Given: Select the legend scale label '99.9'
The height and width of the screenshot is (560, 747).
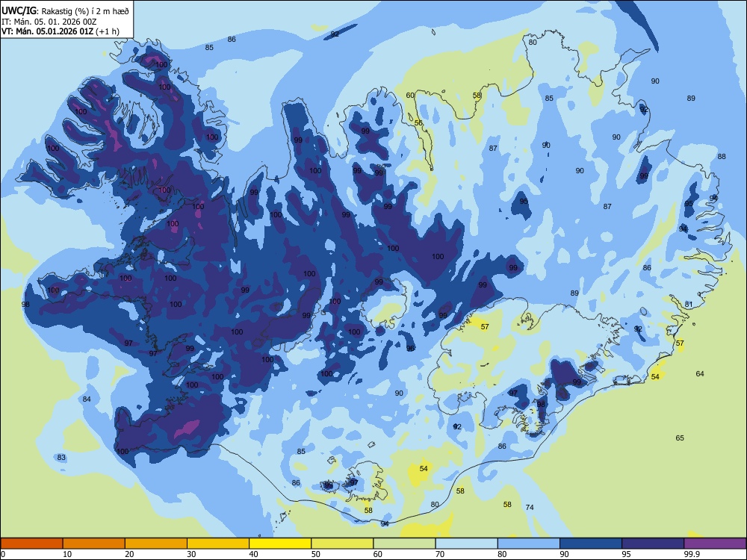Looking at the screenshot, I should click(691, 554).
